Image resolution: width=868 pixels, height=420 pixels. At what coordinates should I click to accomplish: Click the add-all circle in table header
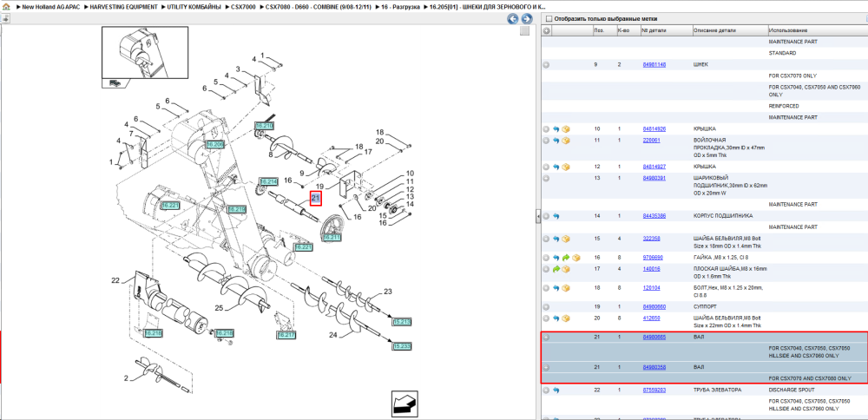pyautogui.click(x=546, y=30)
